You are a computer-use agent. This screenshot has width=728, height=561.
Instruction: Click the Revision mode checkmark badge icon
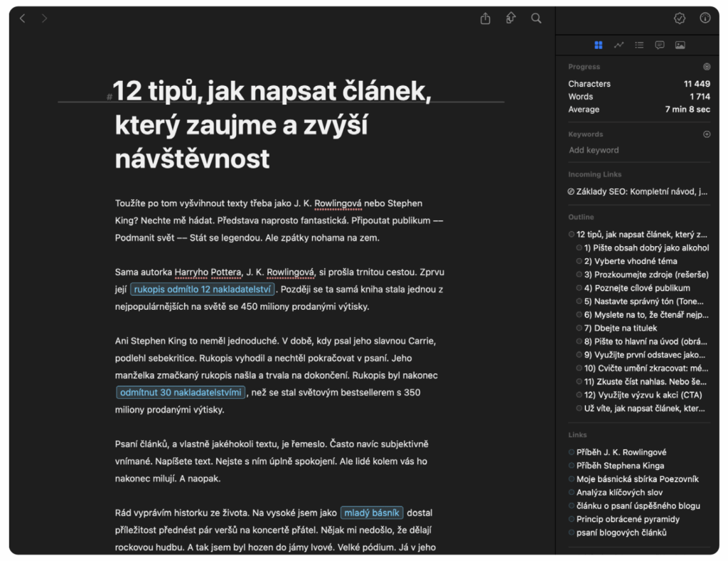679,18
